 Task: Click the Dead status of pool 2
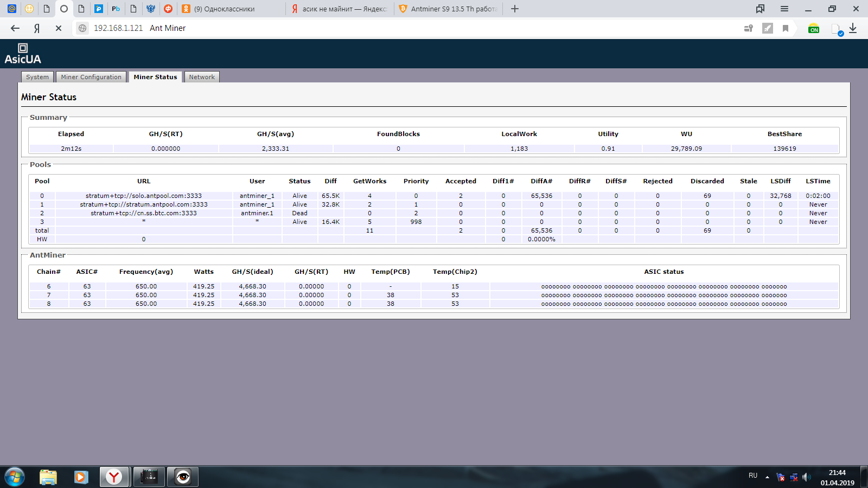[299, 213]
